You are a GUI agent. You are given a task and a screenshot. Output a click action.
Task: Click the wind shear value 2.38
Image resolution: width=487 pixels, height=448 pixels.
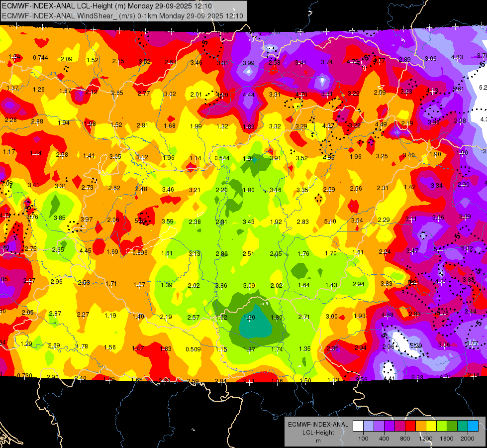pyautogui.click(x=195, y=222)
